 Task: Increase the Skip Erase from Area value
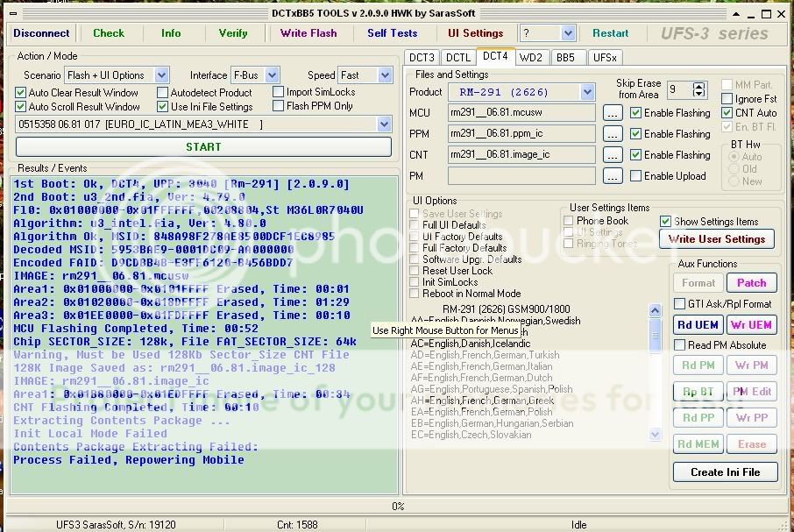click(x=698, y=86)
